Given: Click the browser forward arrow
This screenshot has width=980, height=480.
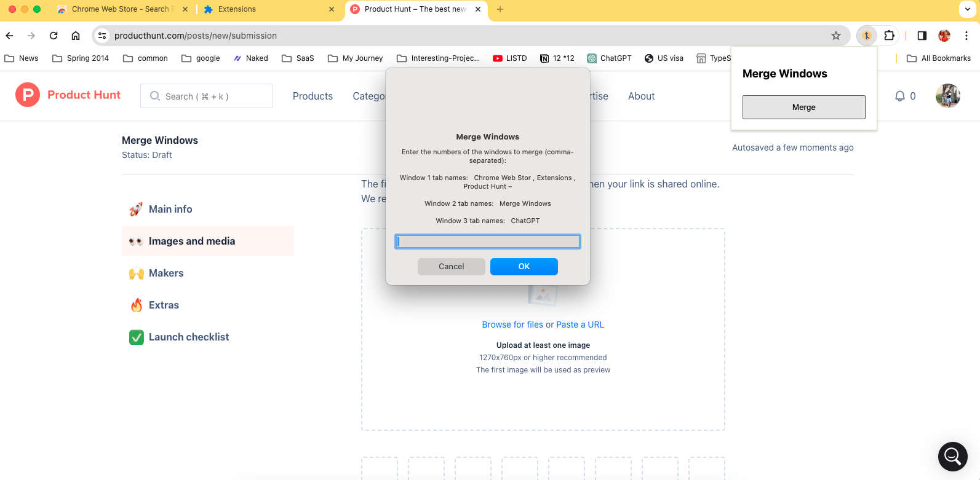Looking at the screenshot, I should coord(31,36).
